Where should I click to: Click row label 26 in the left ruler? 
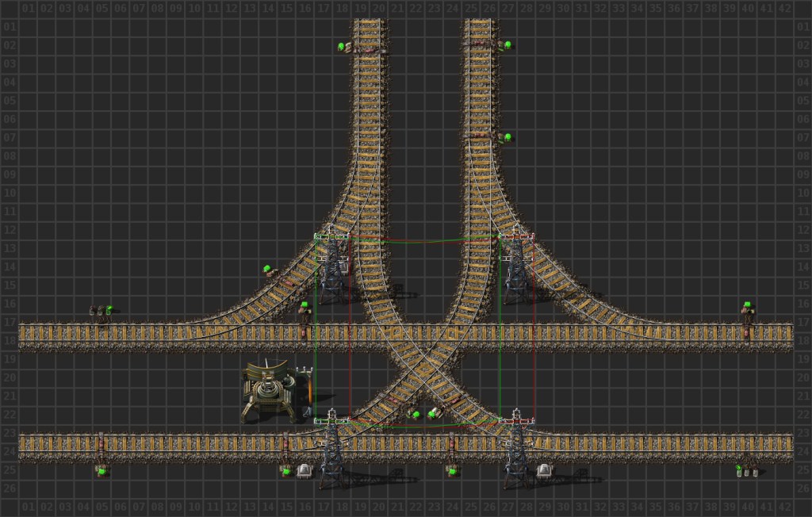click(10, 488)
